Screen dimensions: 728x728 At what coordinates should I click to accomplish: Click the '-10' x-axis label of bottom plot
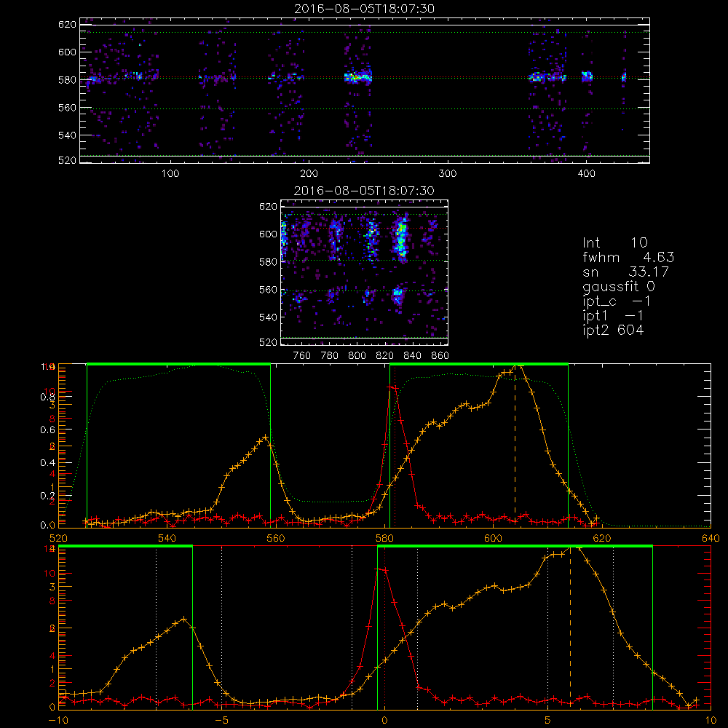click(x=58, y=721)
